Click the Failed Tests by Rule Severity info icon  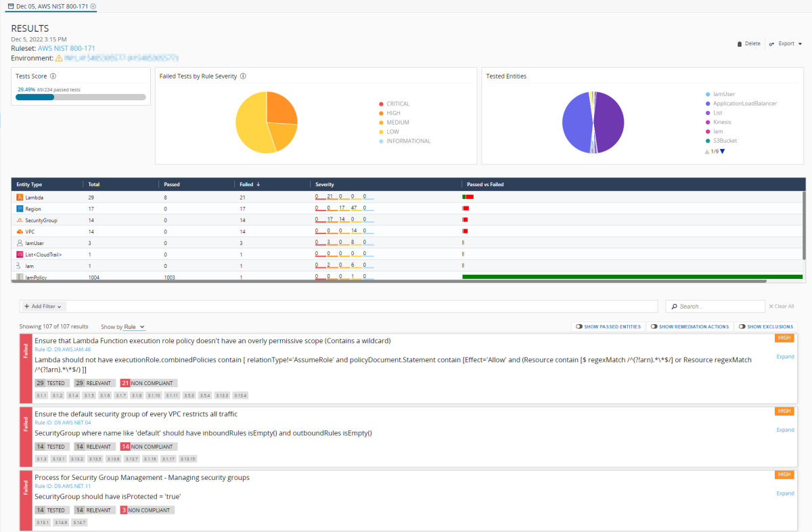pos(243,76)
